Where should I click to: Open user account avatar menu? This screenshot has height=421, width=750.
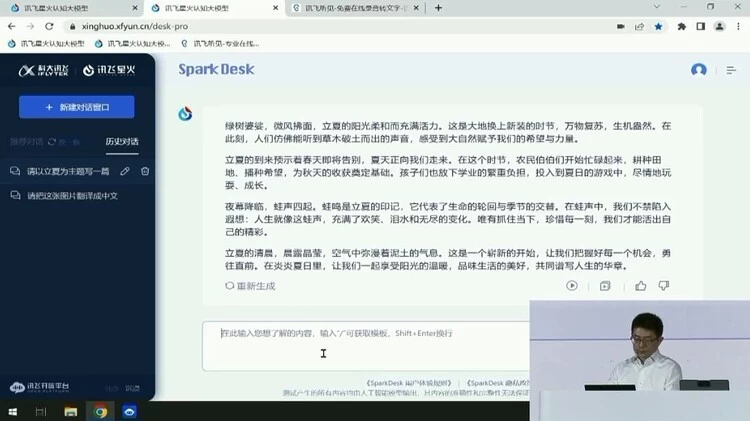tap(699, 70)
